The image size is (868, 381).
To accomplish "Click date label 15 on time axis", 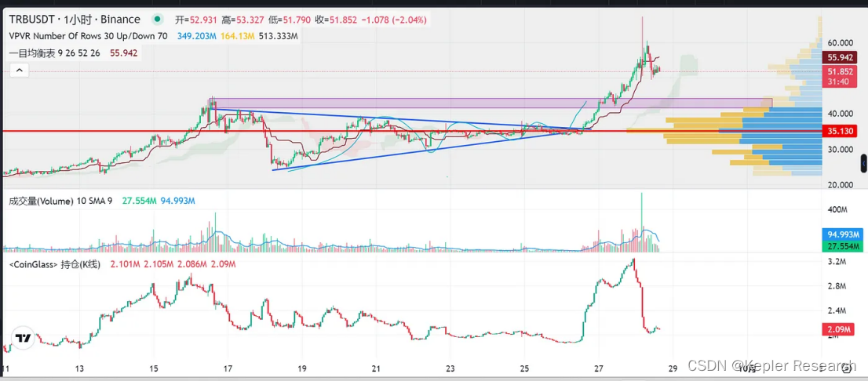I will 154,368.
